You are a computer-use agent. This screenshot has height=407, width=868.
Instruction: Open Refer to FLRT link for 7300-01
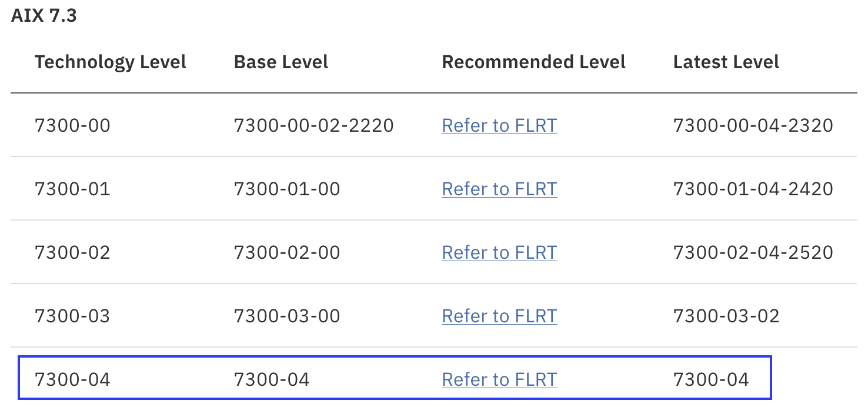[499, 189]
